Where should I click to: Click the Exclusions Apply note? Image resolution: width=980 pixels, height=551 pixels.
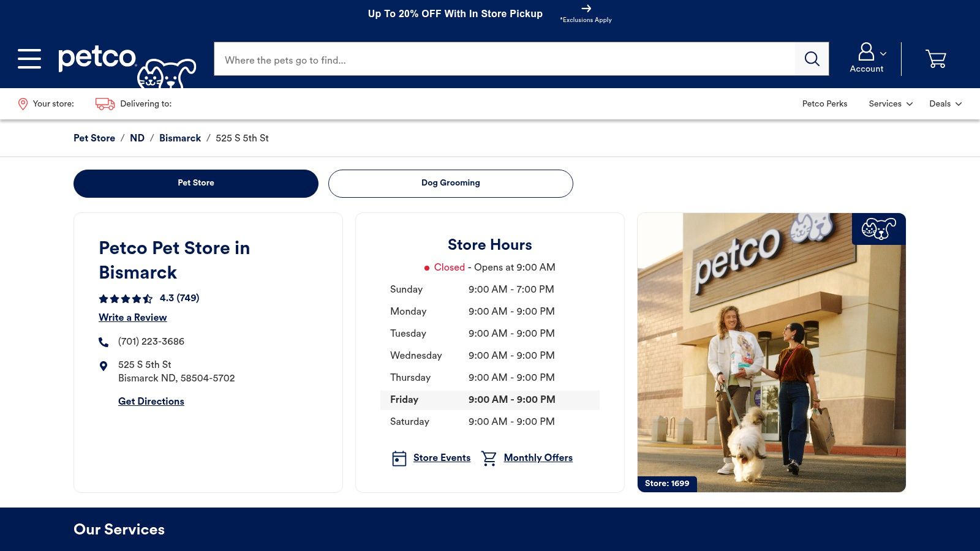point(586,20)
